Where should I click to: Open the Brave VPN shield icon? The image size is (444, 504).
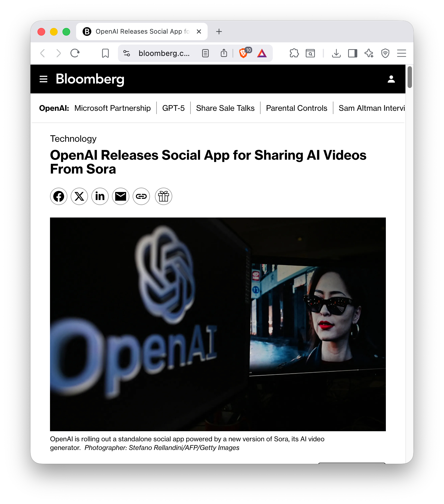tap(385, 53)
